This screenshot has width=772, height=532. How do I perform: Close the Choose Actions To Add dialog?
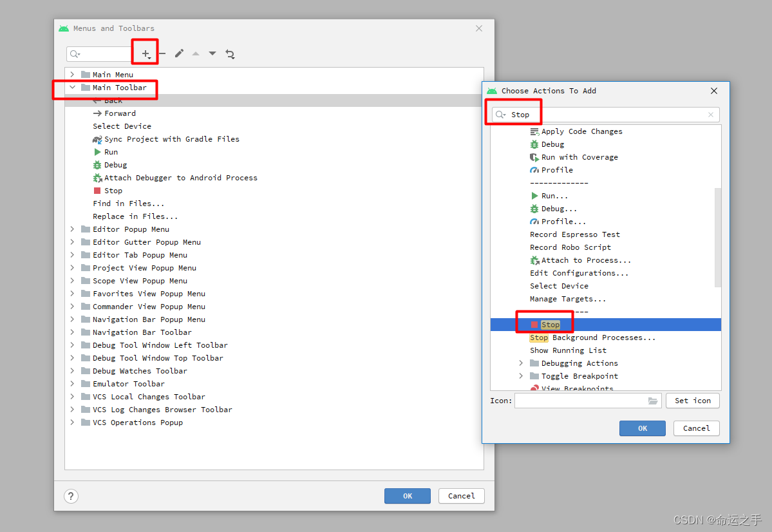pyautogui.click(x=714, y=91)
